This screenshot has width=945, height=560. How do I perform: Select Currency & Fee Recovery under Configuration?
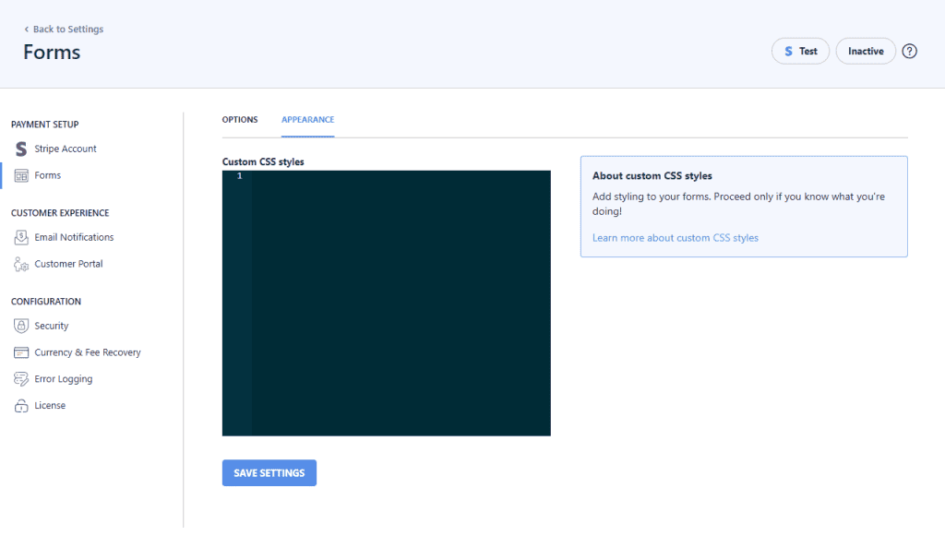coord(85,352)
